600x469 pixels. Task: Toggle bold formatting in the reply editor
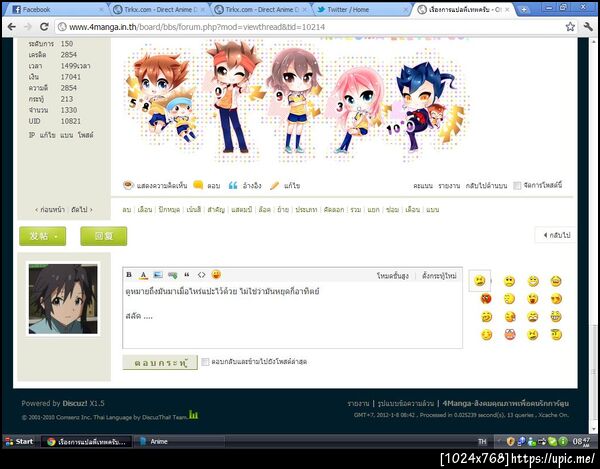tap(129, 275)
